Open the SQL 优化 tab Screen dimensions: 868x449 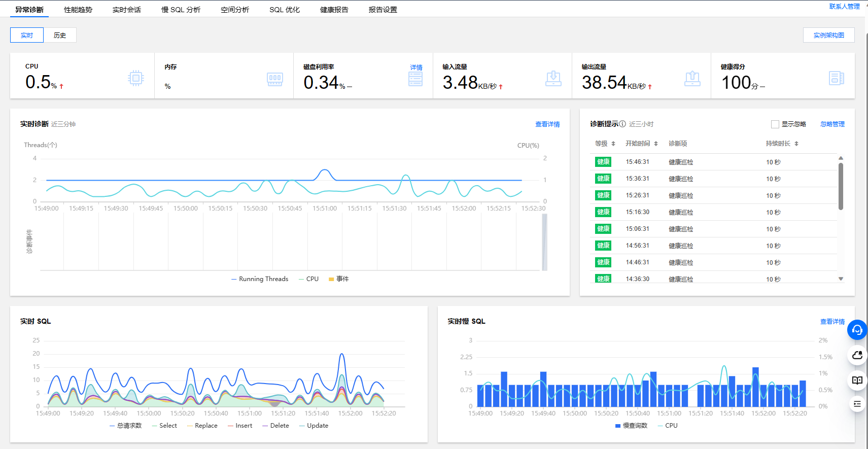tap(285, 10)
